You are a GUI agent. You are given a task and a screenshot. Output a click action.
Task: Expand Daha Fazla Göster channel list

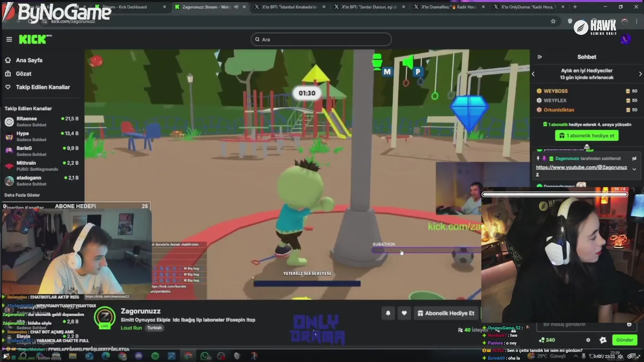coord(22,195)
